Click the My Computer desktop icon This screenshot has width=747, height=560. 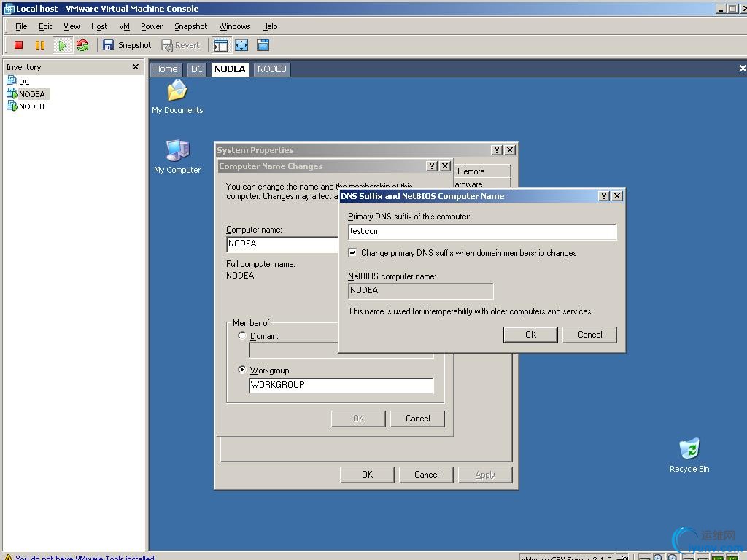click(x=177, y=157)
